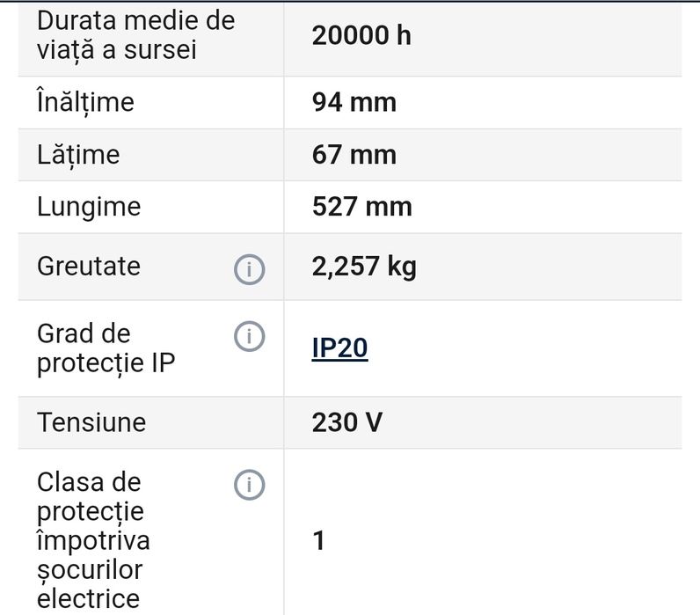Image resolution: width=700 pixels, height=615 pixels.
Task: Select the 2,257 kg weight value
Action: coord(363,267)
